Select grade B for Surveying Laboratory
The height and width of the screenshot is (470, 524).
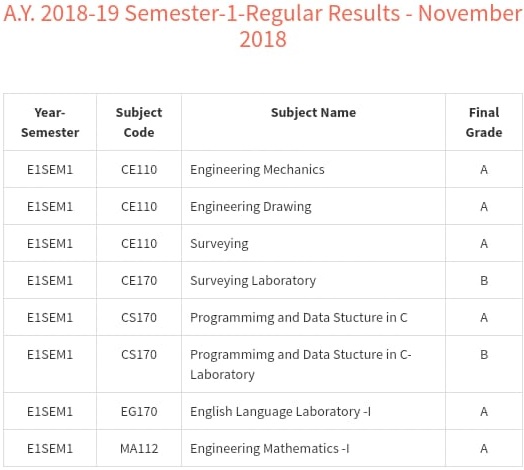point(484,280)
